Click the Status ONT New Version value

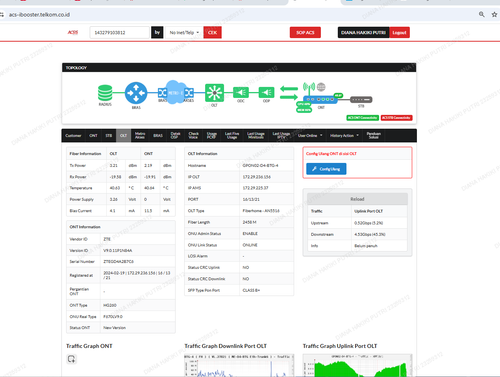[114, 328]
